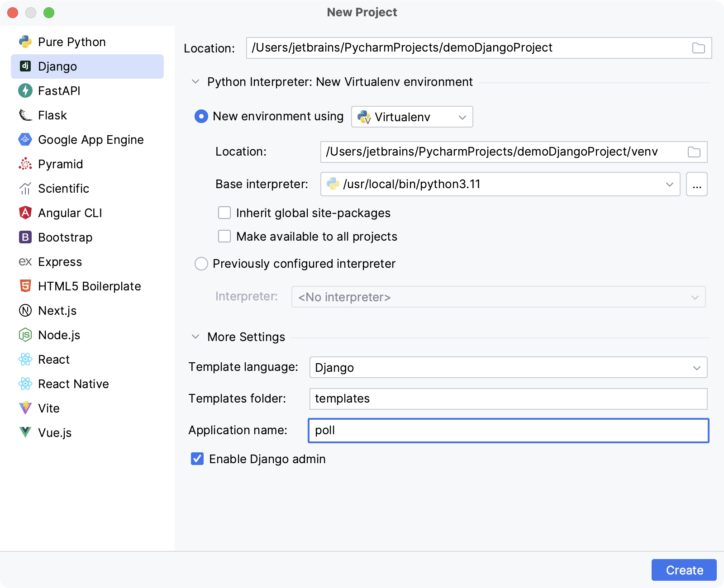Select the Google App Engine icon
The width and height of the screenshot is (724, 588).
26,139
